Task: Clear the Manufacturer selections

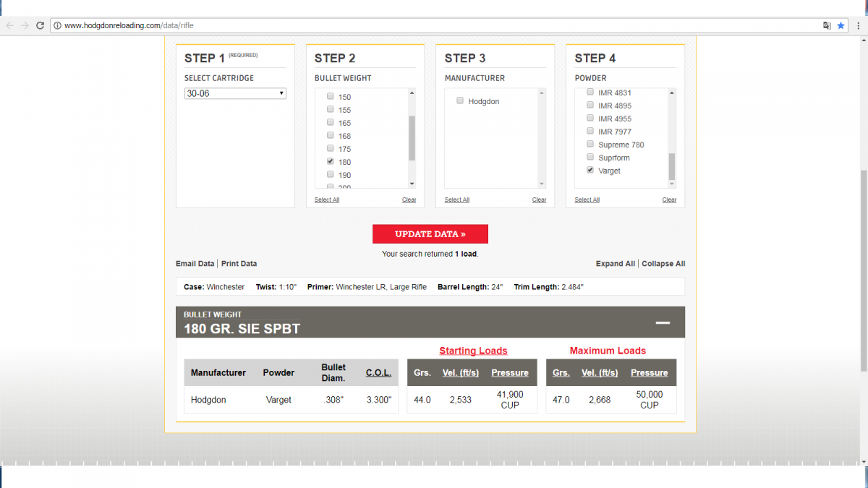Action: [540, 200]
